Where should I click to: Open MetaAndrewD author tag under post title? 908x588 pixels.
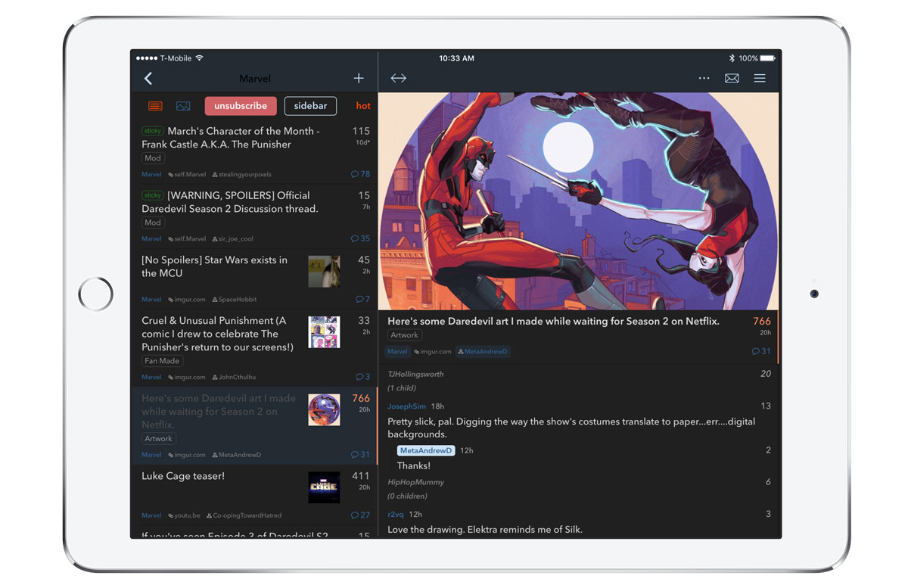click(x=483, y=352)
